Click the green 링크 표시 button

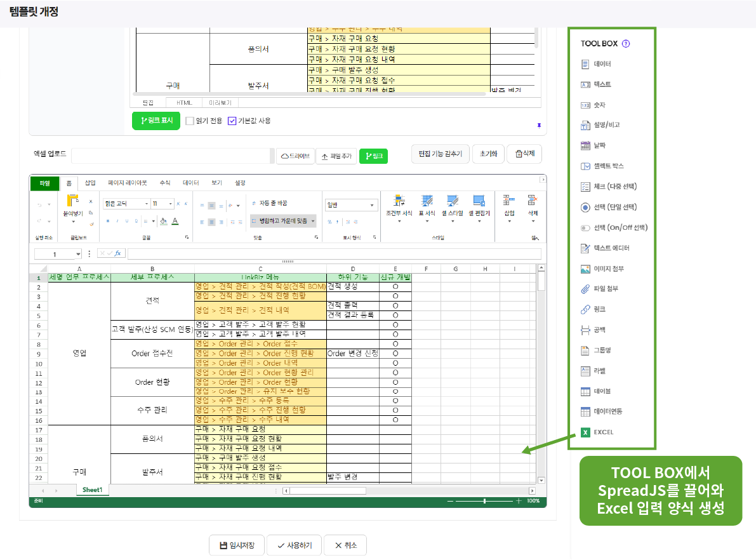(156, 121)
